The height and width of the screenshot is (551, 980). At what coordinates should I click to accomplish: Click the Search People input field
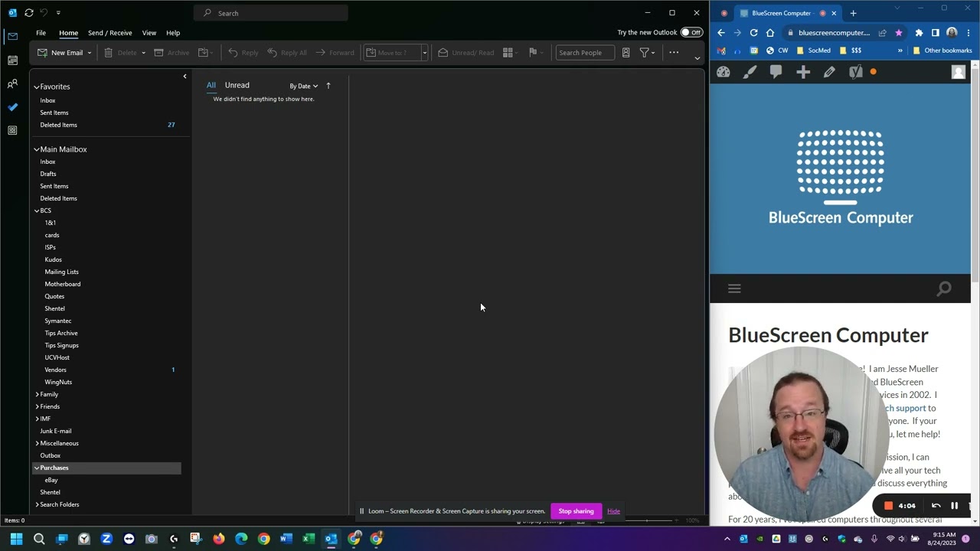(x=584, y=53)
